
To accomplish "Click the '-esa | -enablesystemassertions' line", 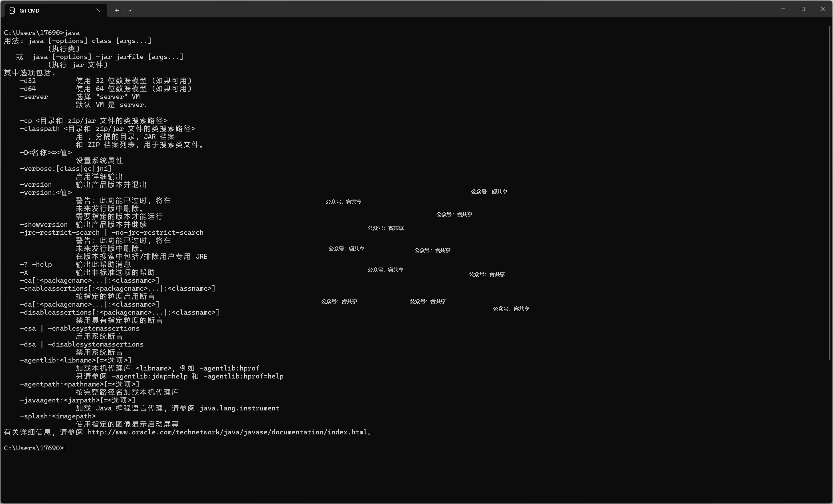I will (x=80, y=328).
